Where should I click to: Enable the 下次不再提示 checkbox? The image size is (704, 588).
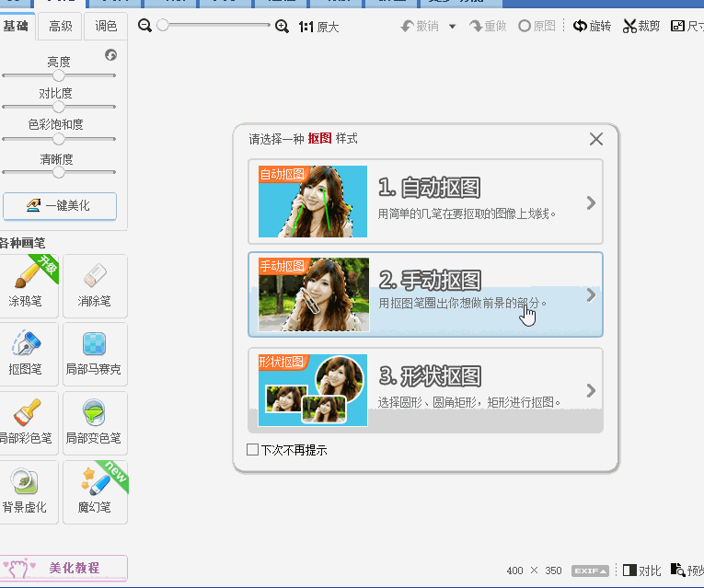(x=253, y=450)
